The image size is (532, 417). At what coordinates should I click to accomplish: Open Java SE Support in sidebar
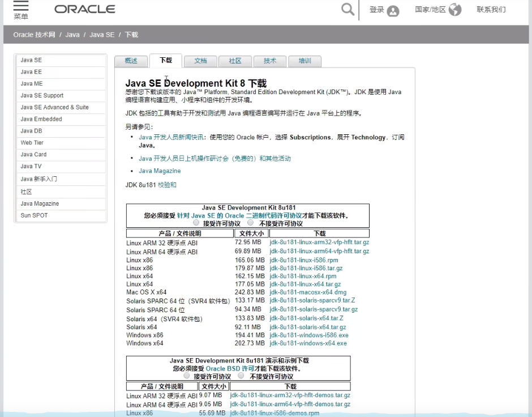click(61, 95)
